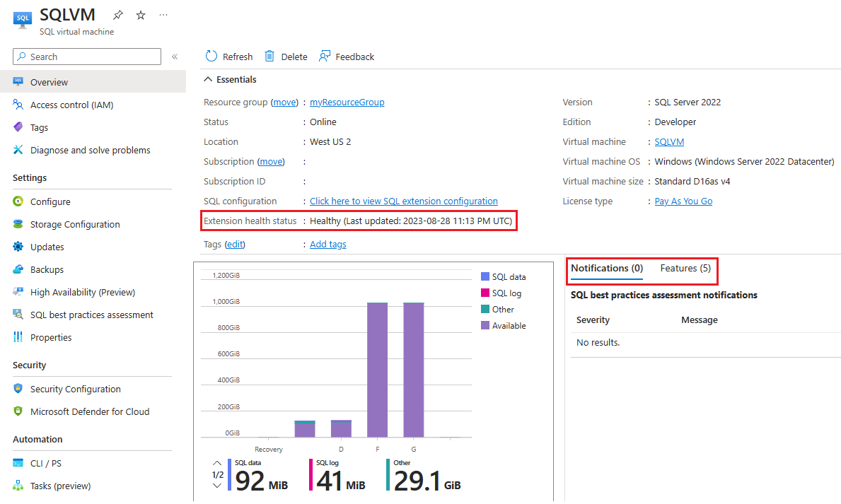Viewport: 841px width, 504px height.
Task: Go to previous metrics page with up chevron
Action: [217, 464]
